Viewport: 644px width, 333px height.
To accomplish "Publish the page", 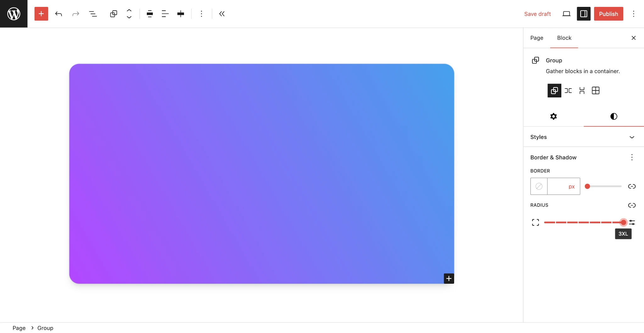I will click(608, 14).
